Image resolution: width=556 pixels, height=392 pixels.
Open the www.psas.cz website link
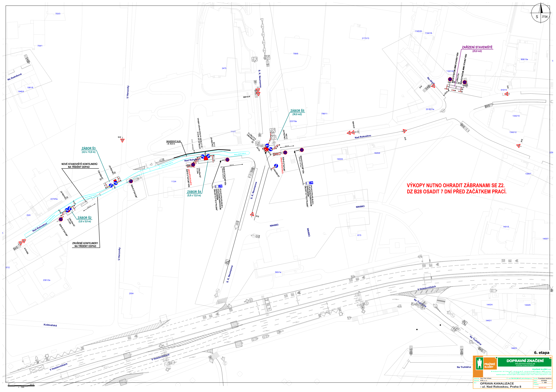coord(548,372)
